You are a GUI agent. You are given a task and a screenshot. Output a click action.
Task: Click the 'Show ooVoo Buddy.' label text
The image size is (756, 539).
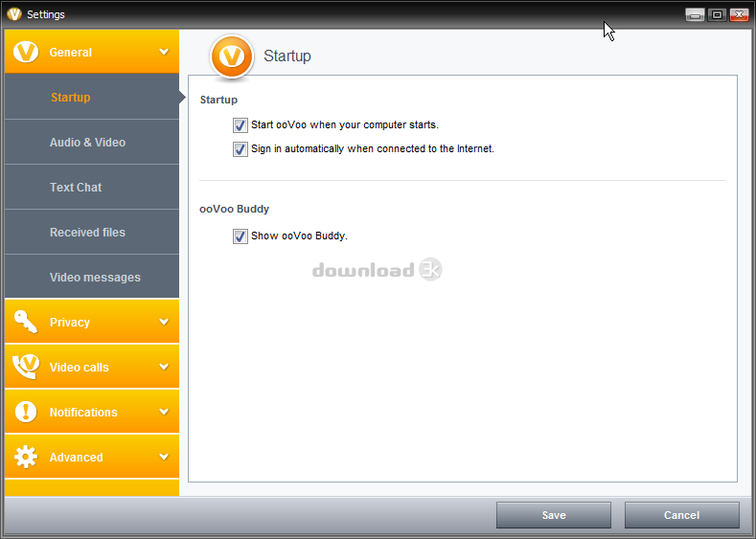pyautogui.click(x=299, y=236)
